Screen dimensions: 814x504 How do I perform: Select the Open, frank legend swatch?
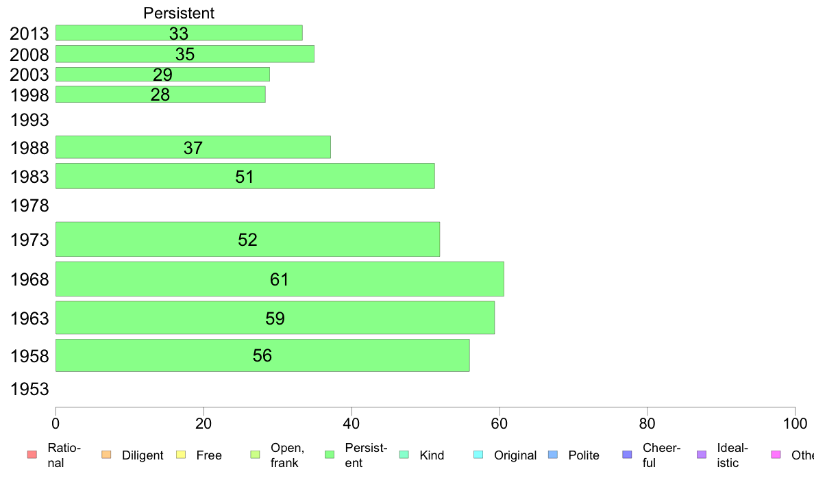pos(255,455)
